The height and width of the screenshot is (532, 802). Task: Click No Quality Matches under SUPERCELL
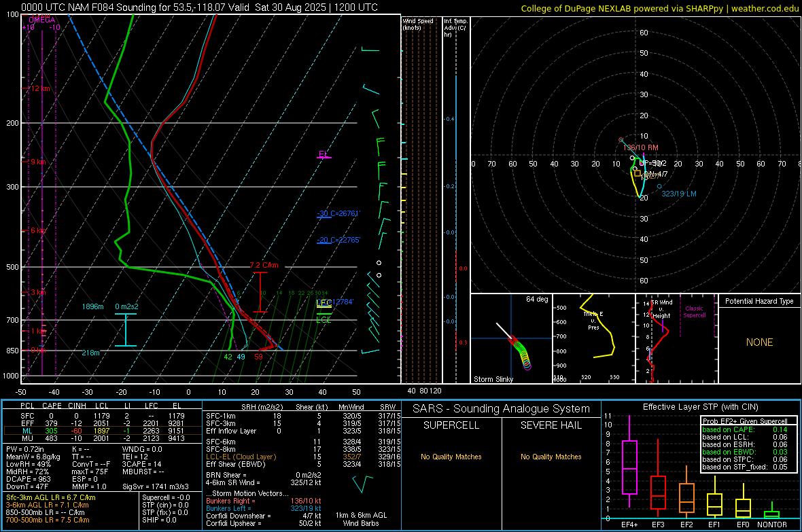pyautogui.click(x=451, y=457)
